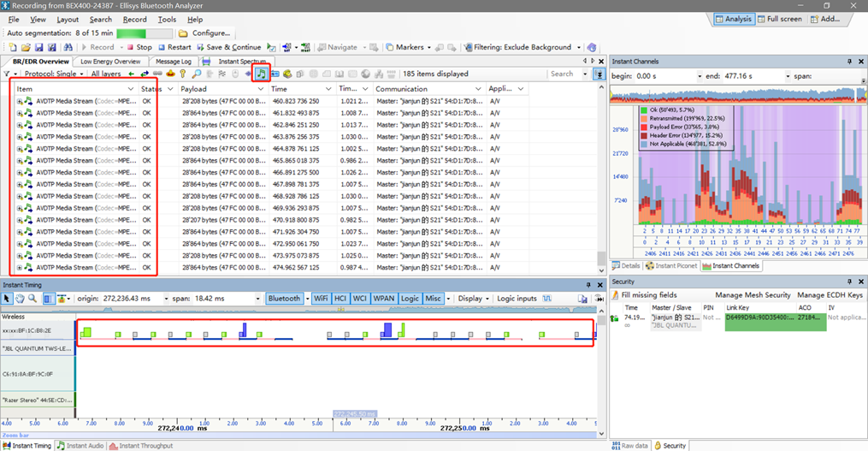Click the binoculars Find icon

(x=68, y=48)
